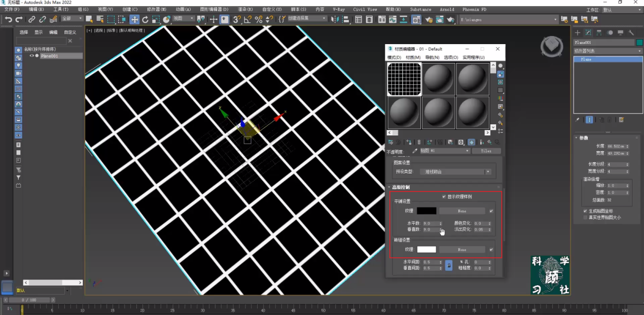Click the ViewCube in the viewport
Image resolution: width=644 pixels, height=315 pixels.
pos(551,46)
